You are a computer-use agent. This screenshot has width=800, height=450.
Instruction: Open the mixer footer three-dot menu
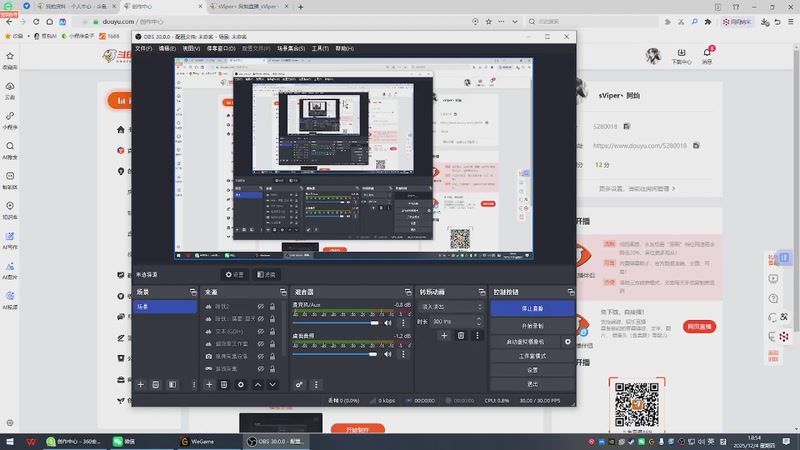[x=316, y=385]
